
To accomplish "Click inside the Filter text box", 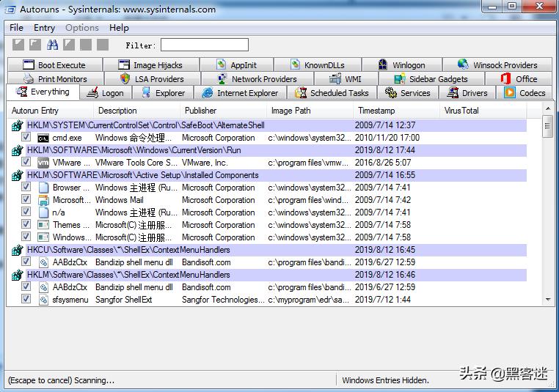I will (x=205, y=45).
